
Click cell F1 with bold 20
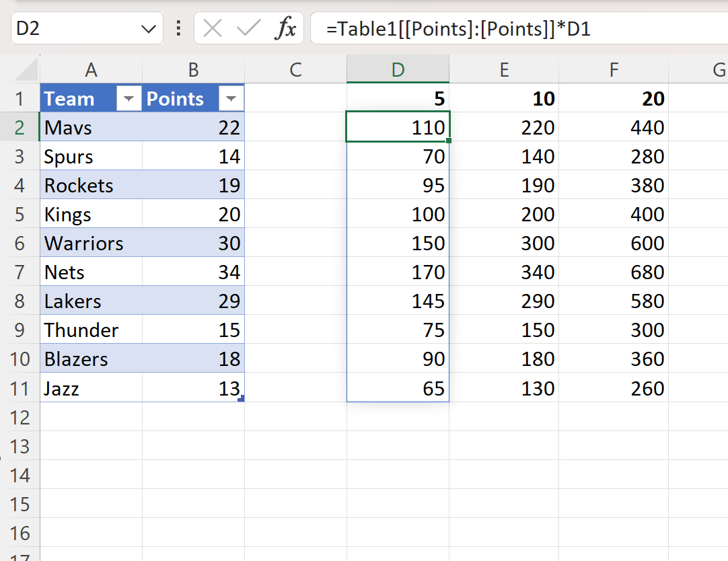pyautogui.click(x=614, y=98)
